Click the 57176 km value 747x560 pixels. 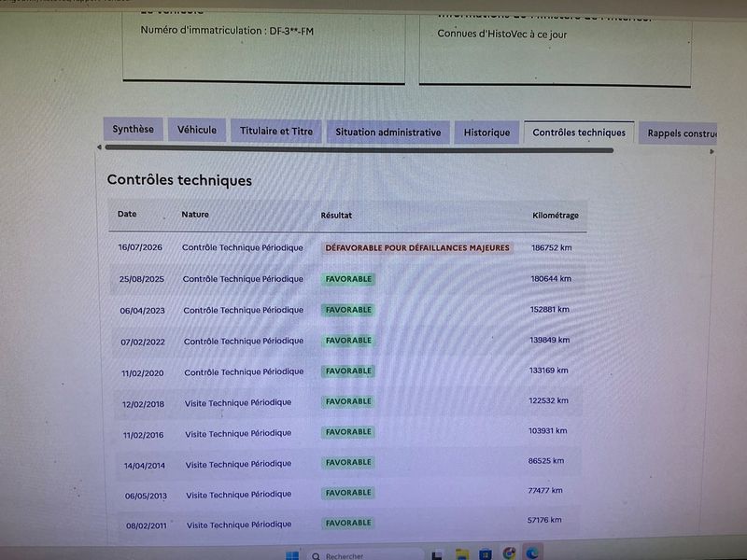(544, 520)
